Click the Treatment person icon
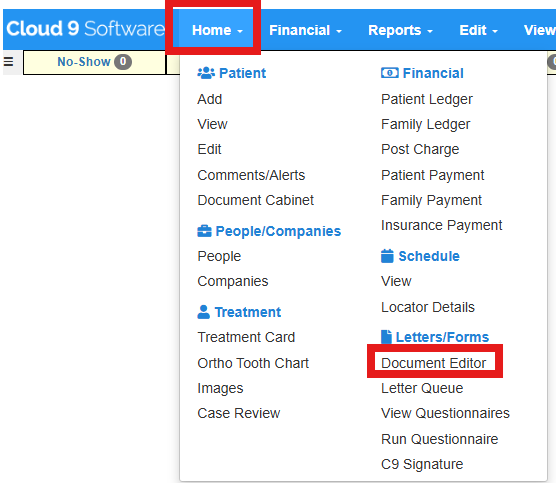 (x=204, y=312)
